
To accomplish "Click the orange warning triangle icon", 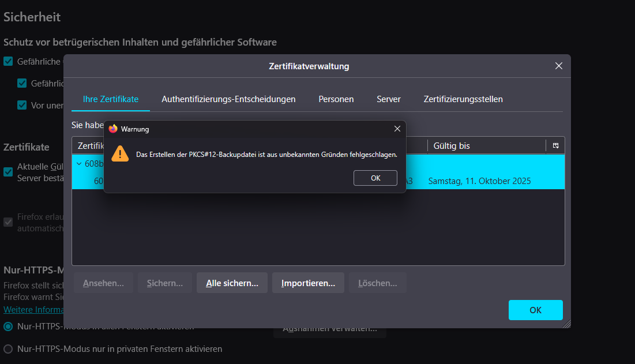I will (120, 153).
